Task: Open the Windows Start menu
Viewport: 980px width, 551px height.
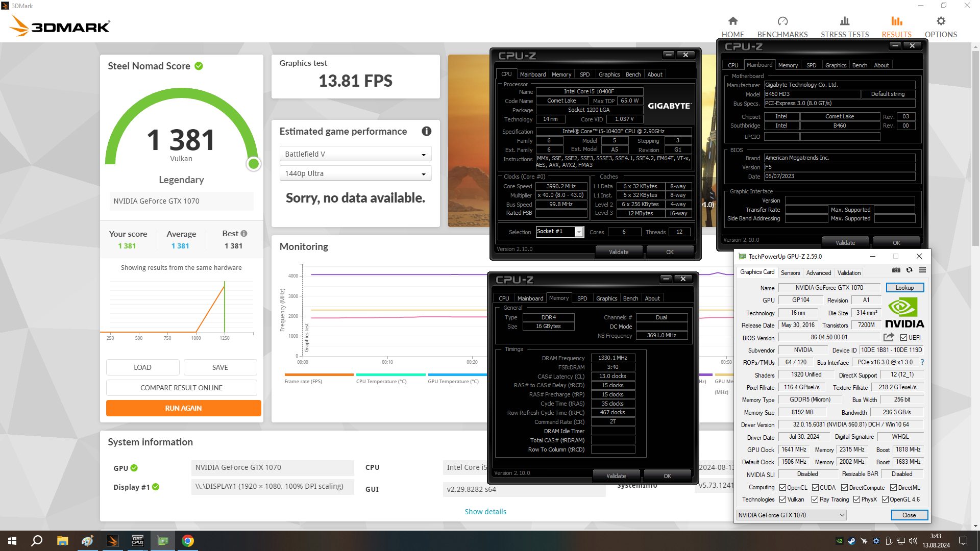Action: click(12, 541)
